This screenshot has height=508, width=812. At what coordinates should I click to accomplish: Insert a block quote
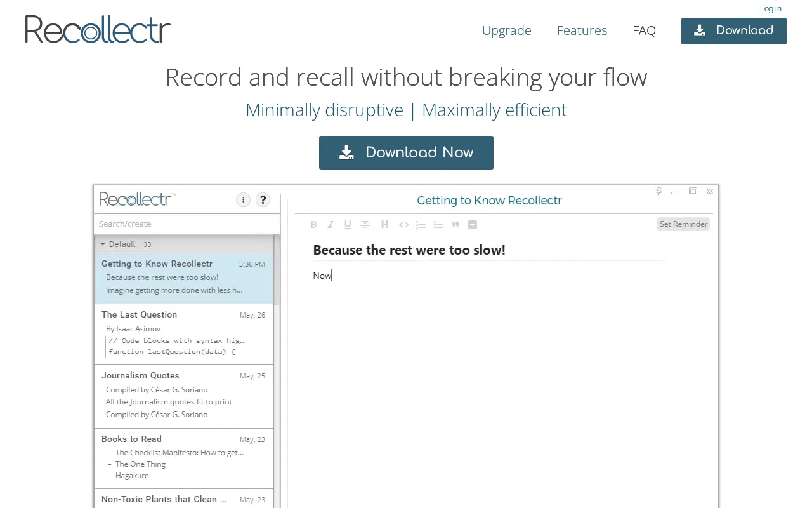click(455, 224)
